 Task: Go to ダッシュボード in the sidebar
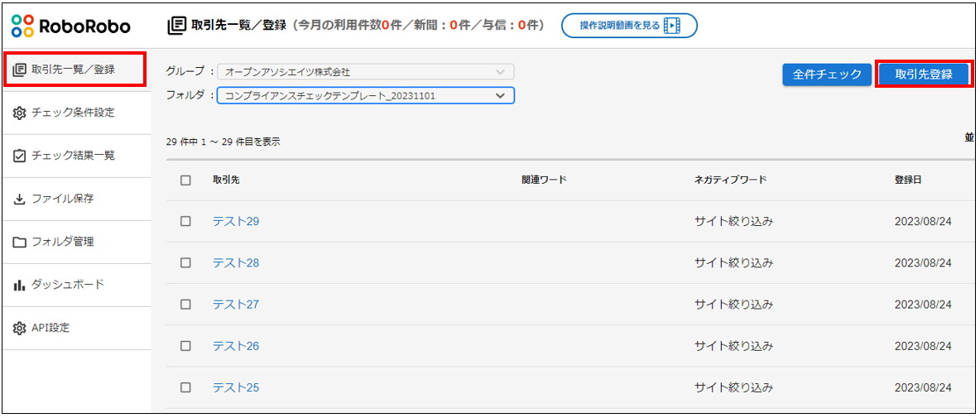pyautogui.click(x=68, y=285)
